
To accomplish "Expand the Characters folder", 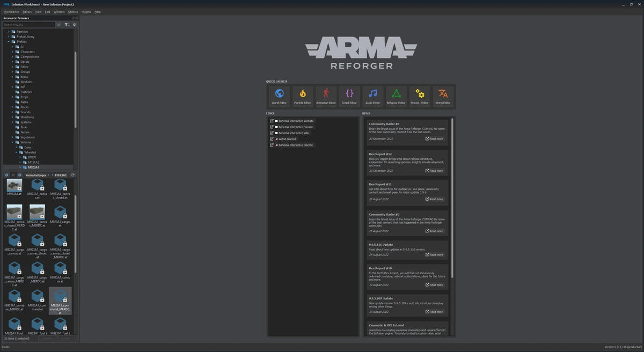I will [x=13, y=52].
